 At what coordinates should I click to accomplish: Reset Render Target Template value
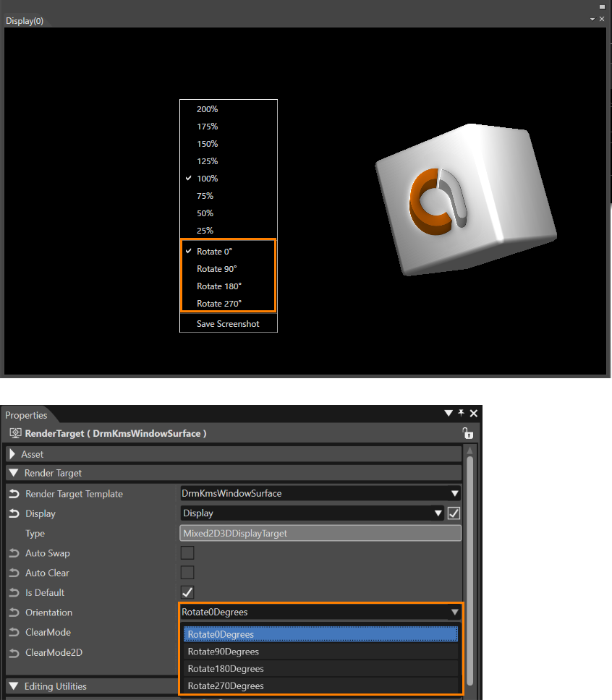[x=14, y=494]
